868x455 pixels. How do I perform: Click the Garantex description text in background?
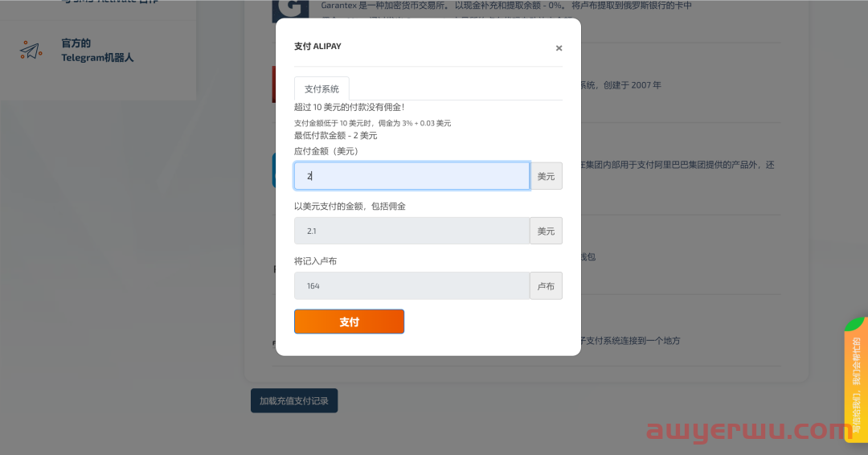[506, 6]
